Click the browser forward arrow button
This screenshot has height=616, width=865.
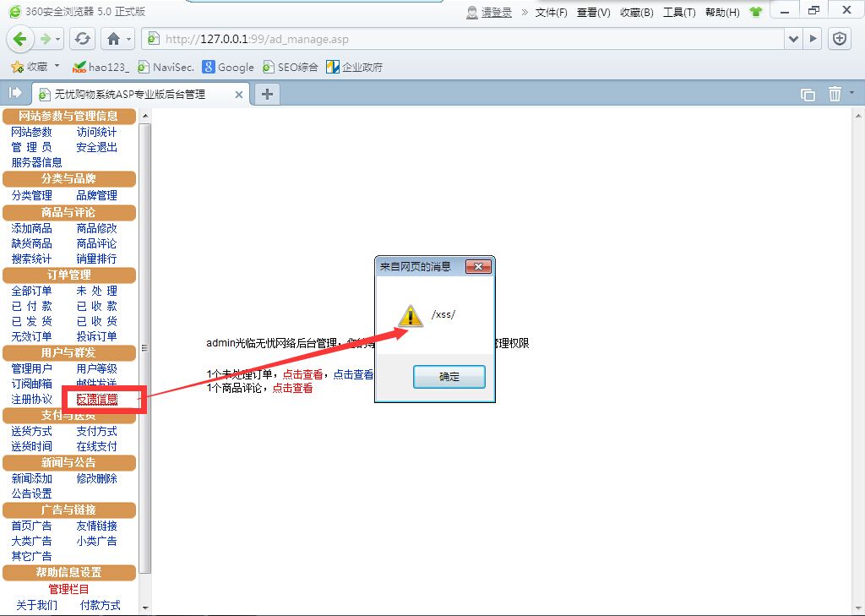pyautogui.click(x=46, y=39)
